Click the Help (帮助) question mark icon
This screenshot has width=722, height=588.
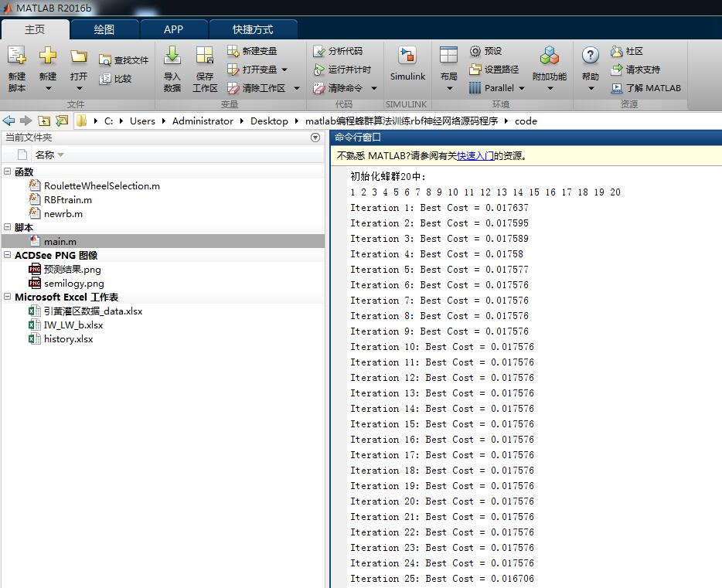[590, 56]
